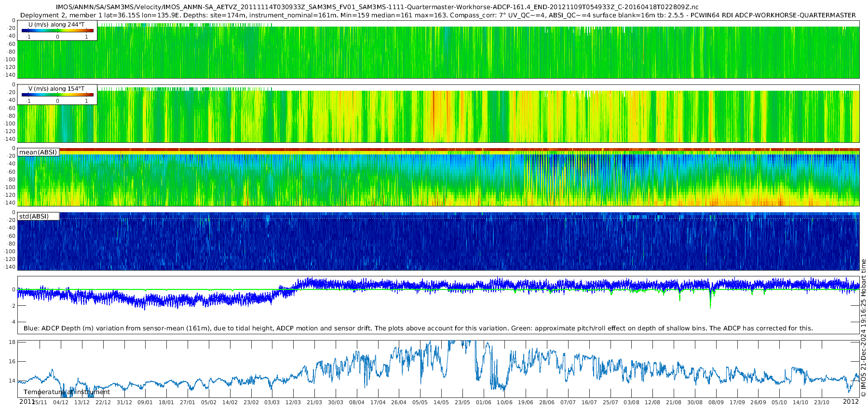Click the 16 tick on the temperature axis
Viewport: 868px width, 410px height.
(13, 361)
